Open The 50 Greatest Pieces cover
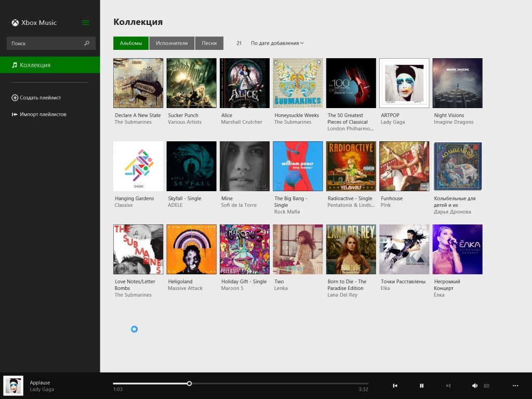Viewport: 532px width, 399px height. [x=351, y=83]
